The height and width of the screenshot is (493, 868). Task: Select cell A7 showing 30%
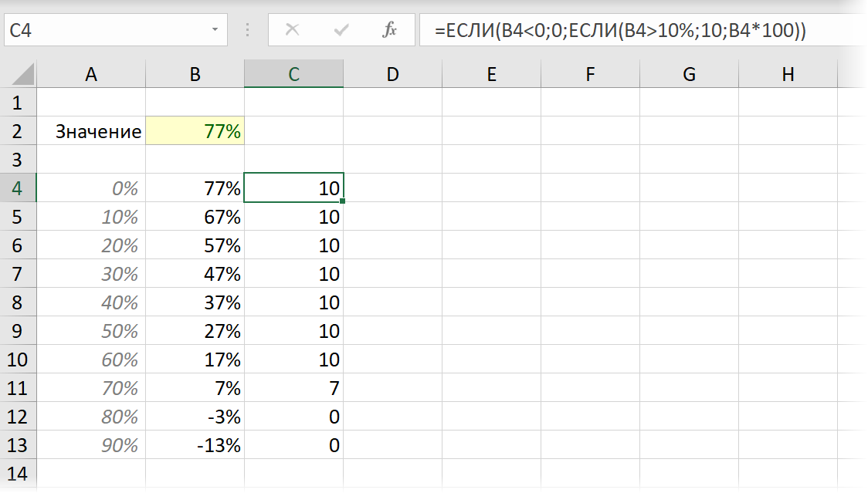(x=91, y=274)
